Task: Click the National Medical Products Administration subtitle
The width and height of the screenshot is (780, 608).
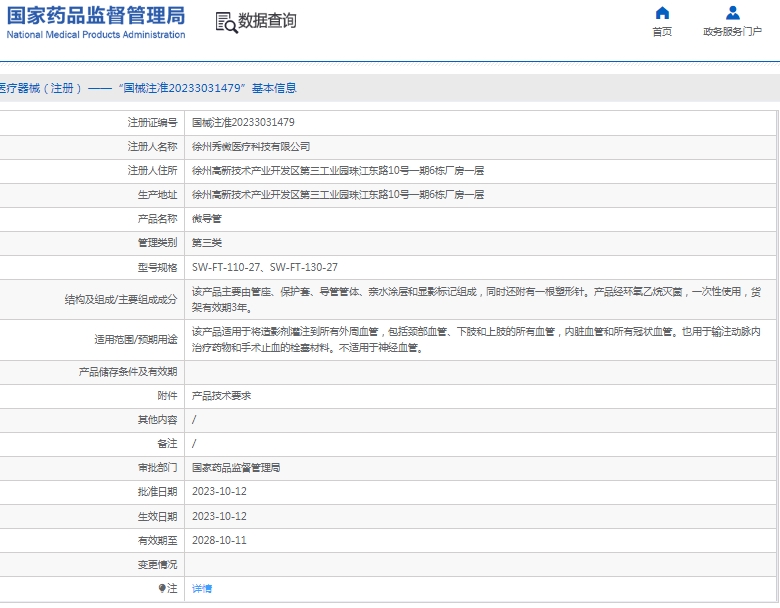Action: pos(96,35)
